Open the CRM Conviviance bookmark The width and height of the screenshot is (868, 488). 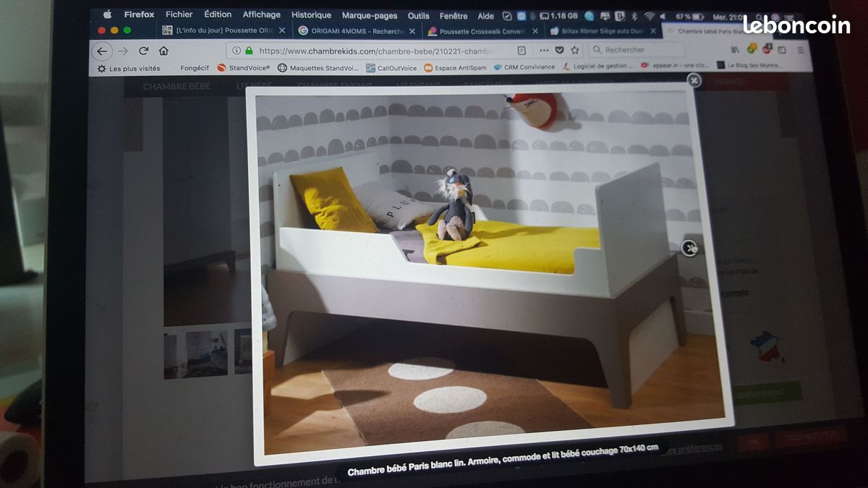point(524,67)
